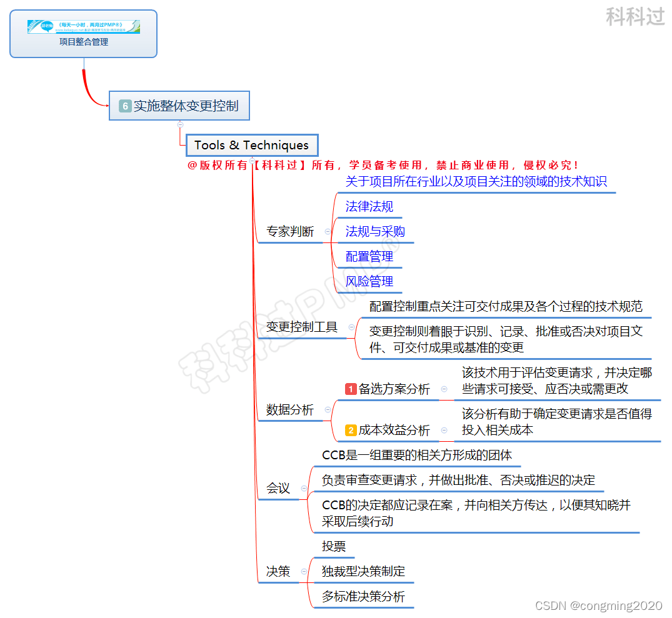672x618 pixels.
Task: Collapse the 数据分析 branch via its minus icon
Action: pyautogui.click(x=327, y=409)
